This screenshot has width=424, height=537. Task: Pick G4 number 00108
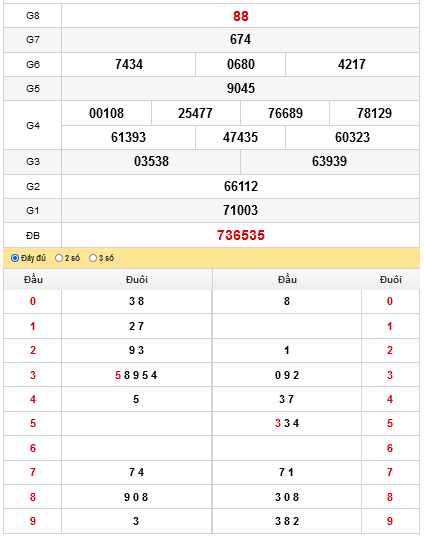pyautogui.click(x=107, y=113)
